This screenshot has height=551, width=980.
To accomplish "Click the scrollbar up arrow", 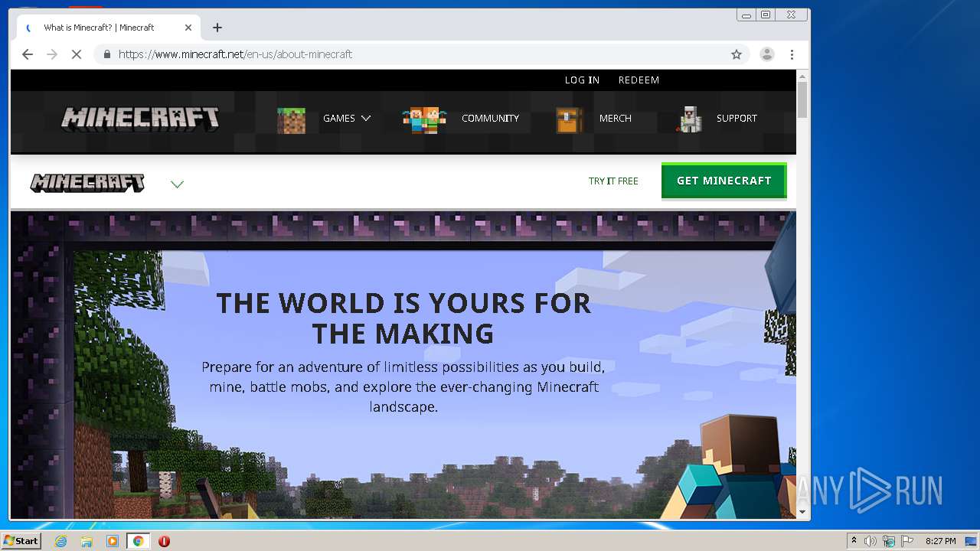I will (x=802, y=76).
